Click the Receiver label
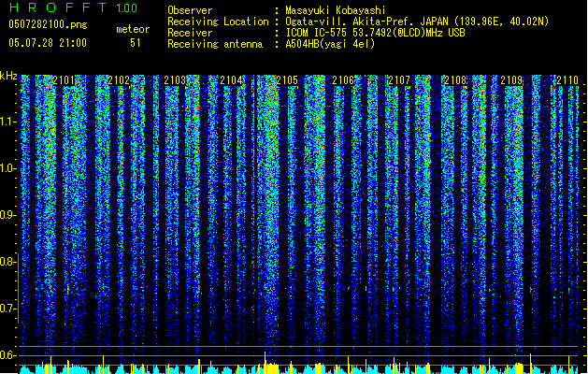588x374 pixels. tap(190, 33)
